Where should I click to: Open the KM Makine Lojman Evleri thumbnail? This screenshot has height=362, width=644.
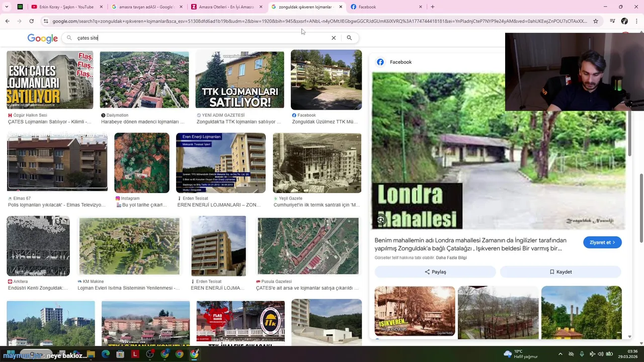(x=129, y=246)
